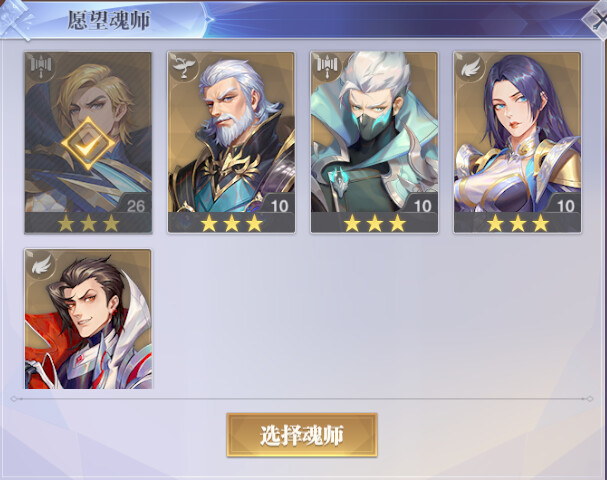Uncheck the gold checkmark on the blonde hero
The image size is (607, 480).
click(x=88, y=144)
